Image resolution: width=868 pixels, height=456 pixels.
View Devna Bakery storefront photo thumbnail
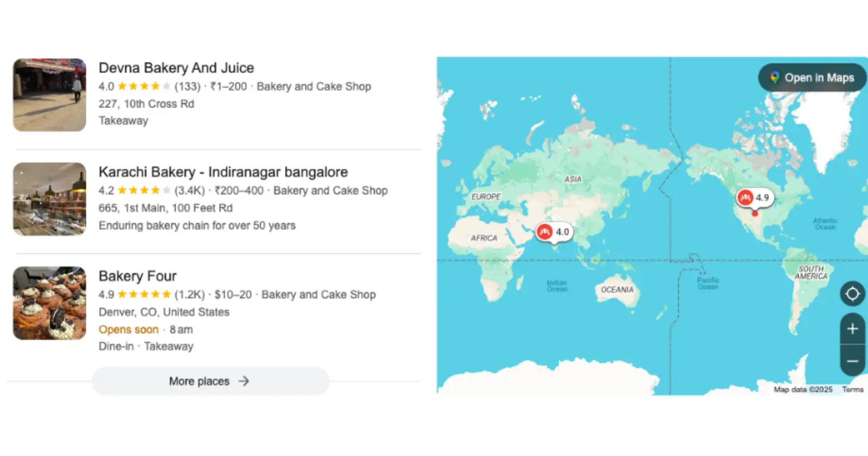tap(49, 95)
